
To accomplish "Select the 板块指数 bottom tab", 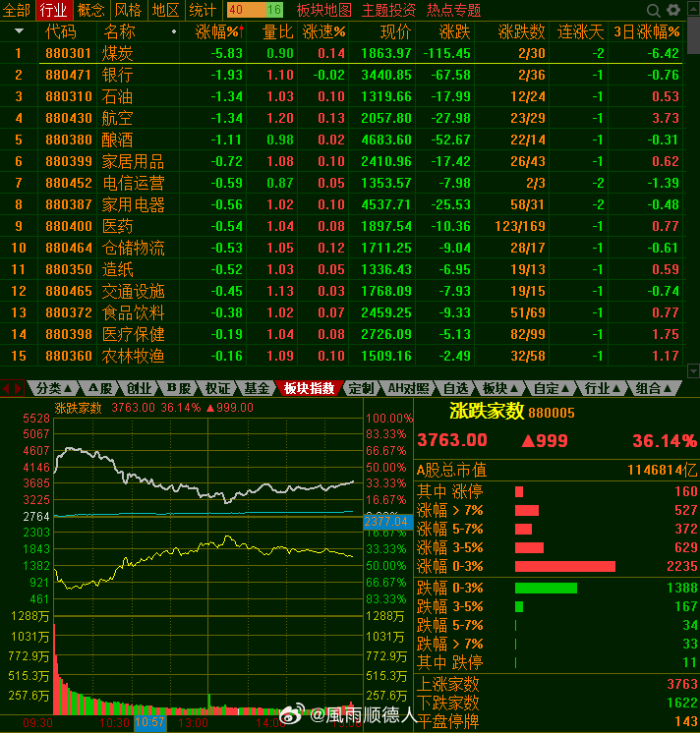I will [x=309, y=388].
